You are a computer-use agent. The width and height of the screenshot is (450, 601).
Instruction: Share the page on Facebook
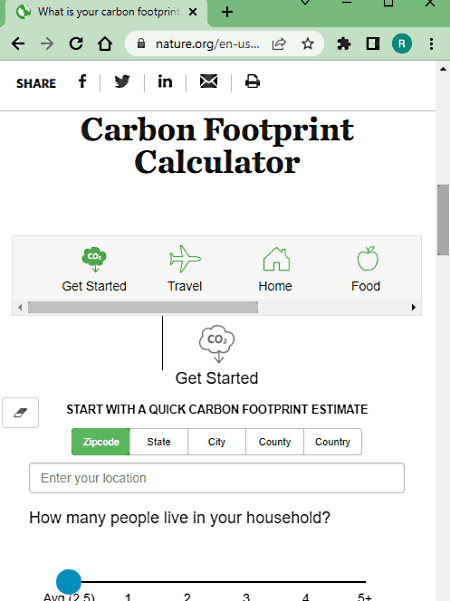pos(82,81)
